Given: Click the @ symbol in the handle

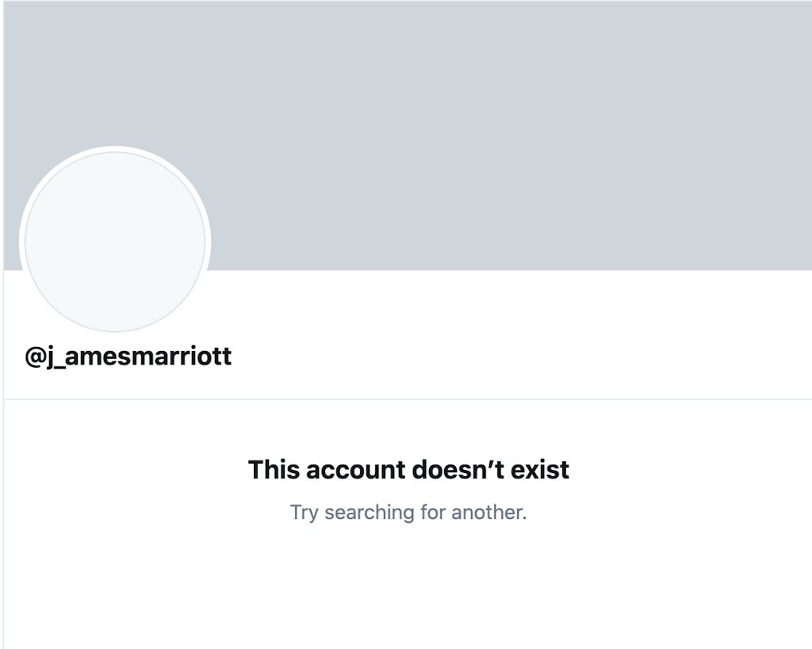Looking at the screenshot, I should click(36, 356).
